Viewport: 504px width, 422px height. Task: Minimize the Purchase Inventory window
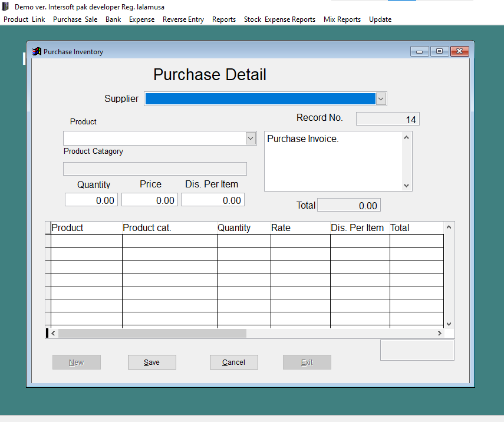(419, 51)
